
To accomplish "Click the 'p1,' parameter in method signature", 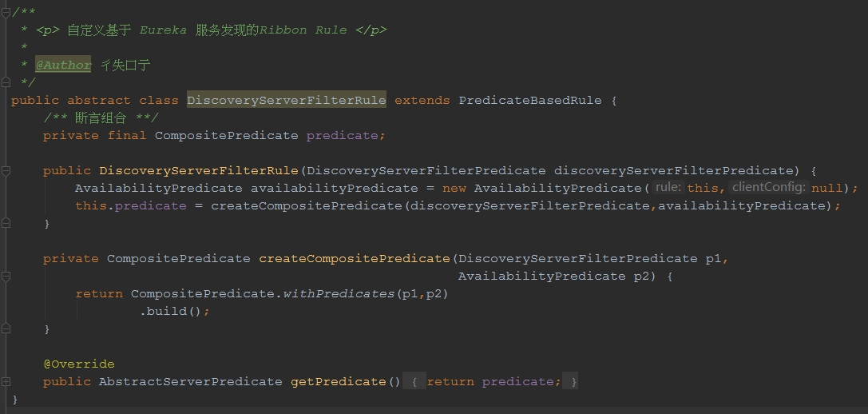I will pyautogui.click(x=717, y=259).
